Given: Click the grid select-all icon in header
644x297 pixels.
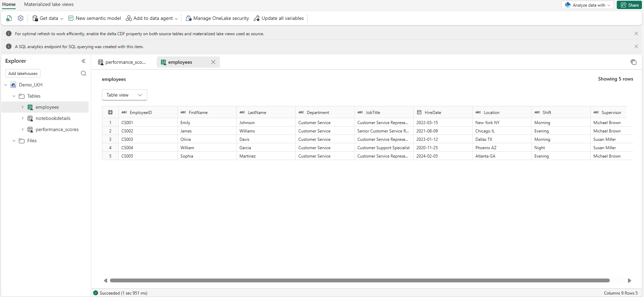Looking at the screenshot, I should click(x=110, y=112).
